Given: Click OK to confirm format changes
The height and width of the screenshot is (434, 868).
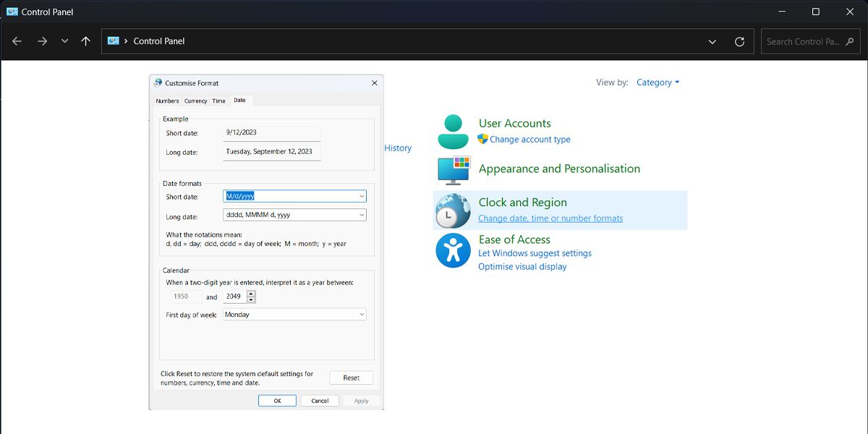Looking at the screenshot, I should point(277,401).
